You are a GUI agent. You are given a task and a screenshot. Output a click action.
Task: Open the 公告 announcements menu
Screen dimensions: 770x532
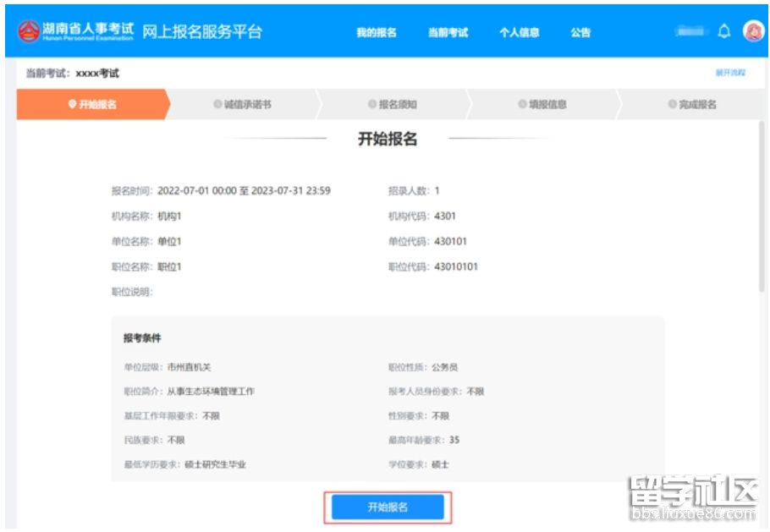point(580,33)
